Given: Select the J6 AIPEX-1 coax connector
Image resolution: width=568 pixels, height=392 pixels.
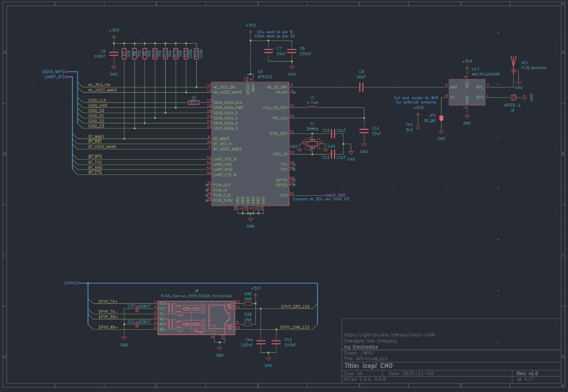Looking at the screenshot, I should tap(514, 98).
